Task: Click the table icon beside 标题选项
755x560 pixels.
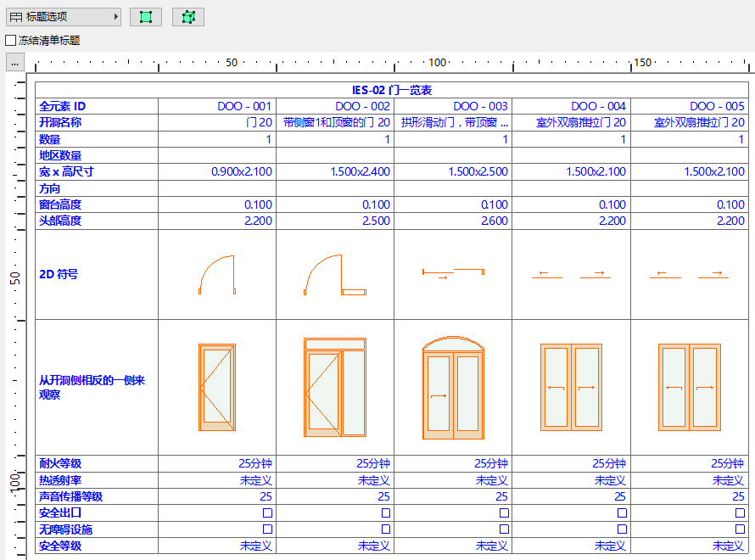Action: click(14, 16)
